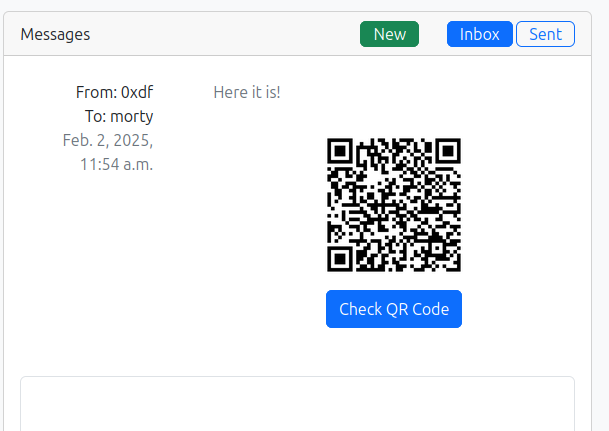Click the QR code's top-left finder square
Screen dimensions: 609x431
pyautogui.click(x=339, y=150)
